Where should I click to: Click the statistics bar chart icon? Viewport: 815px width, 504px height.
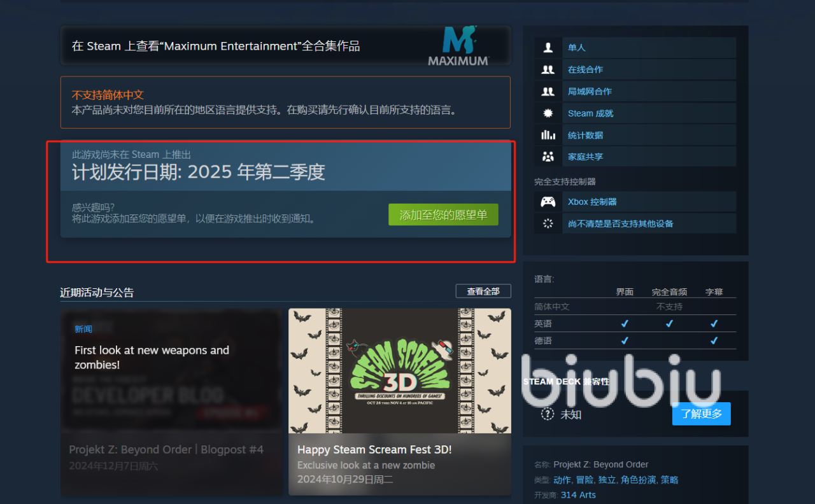tap(548, 135)
